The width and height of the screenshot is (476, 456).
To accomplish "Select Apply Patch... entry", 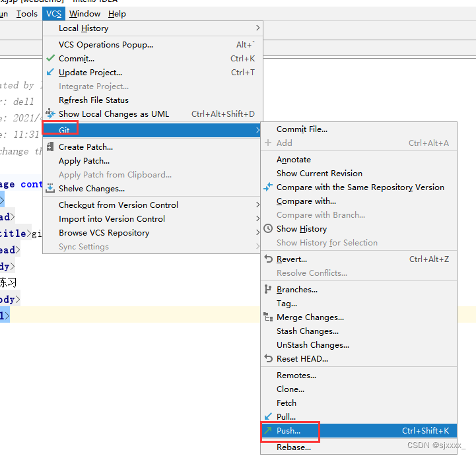I will 153,161.
